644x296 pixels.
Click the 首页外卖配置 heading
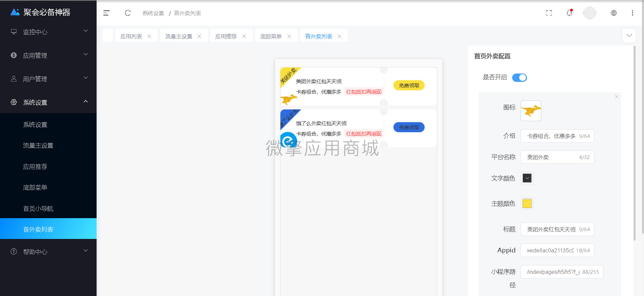pos(492,56)
